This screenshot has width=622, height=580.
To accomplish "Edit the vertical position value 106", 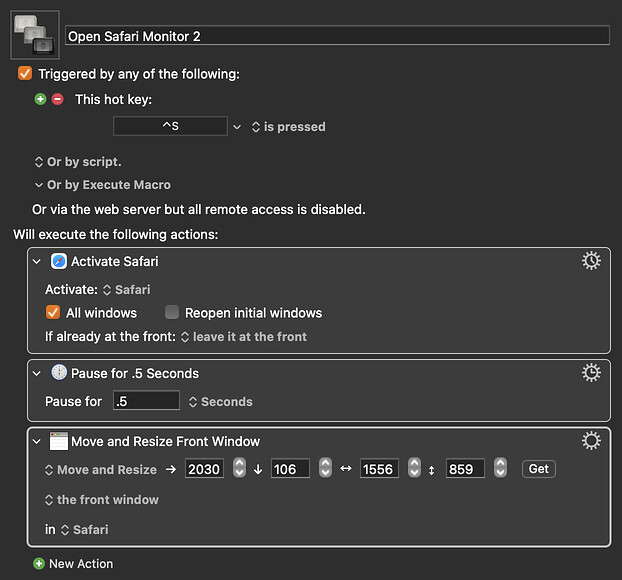I will pos(290,469).
